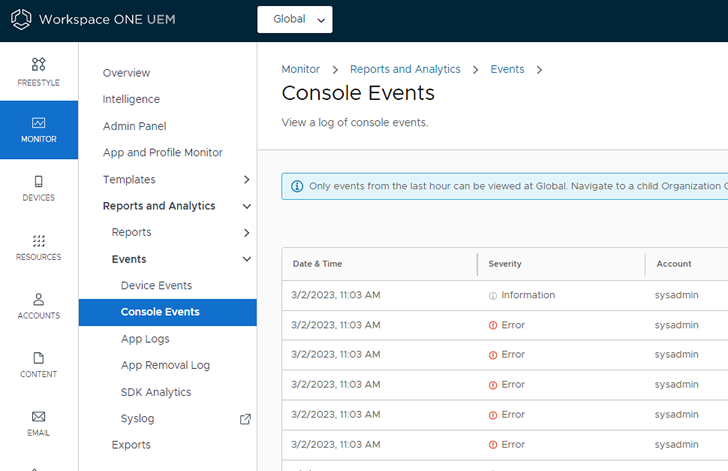Open the Resources sidebar icon

click(39, 241)
